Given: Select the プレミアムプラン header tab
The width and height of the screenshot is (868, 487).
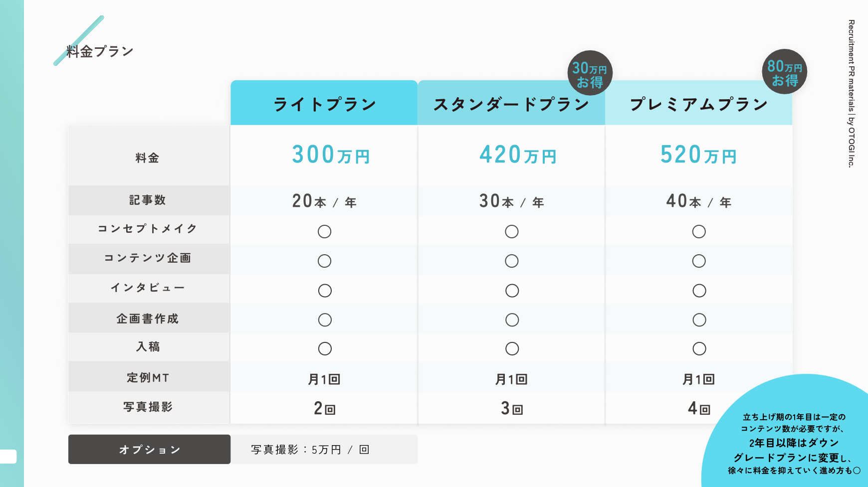Looking at the screenshot, I should click(x=698, y=104).
